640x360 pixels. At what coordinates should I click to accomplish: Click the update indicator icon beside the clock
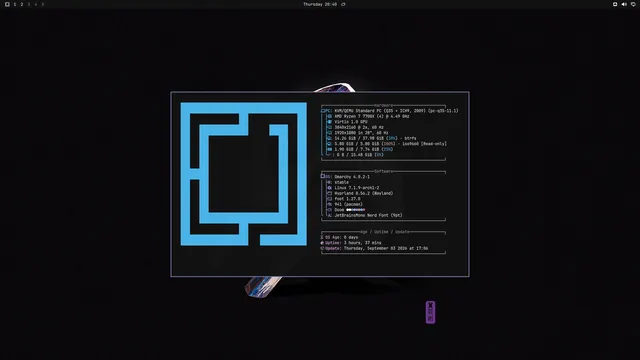(343, 4)
